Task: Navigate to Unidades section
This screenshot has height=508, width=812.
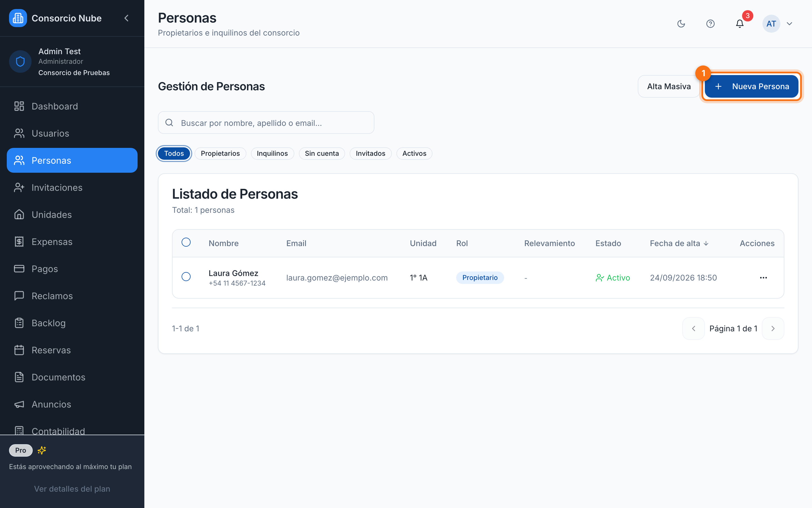Action: point(72,215)
